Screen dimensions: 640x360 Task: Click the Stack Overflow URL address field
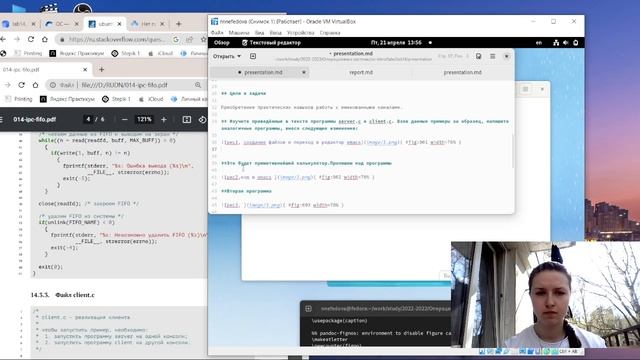117,39
